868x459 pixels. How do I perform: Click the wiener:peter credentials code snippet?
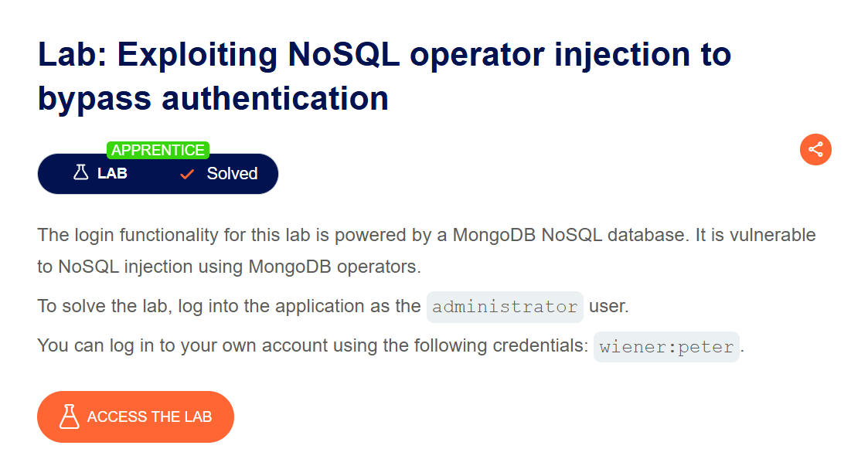pyautogui.click(x=666, y=347)
